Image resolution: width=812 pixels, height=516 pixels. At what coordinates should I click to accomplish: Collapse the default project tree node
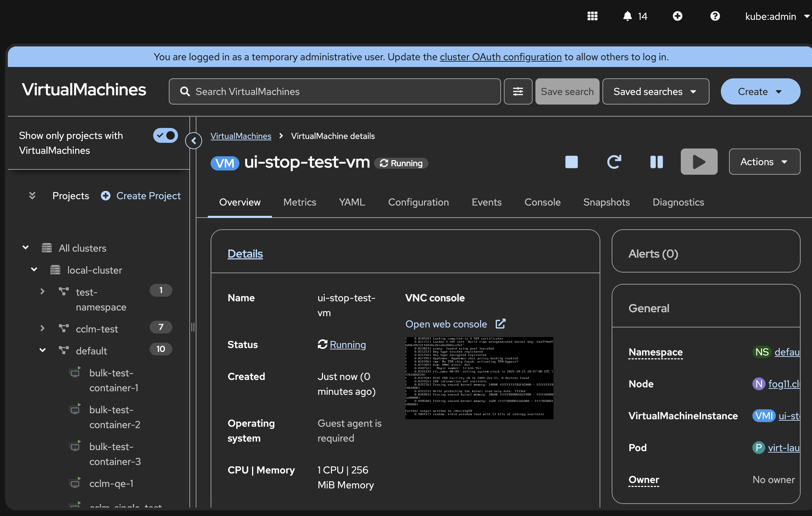tap(43, 350)
